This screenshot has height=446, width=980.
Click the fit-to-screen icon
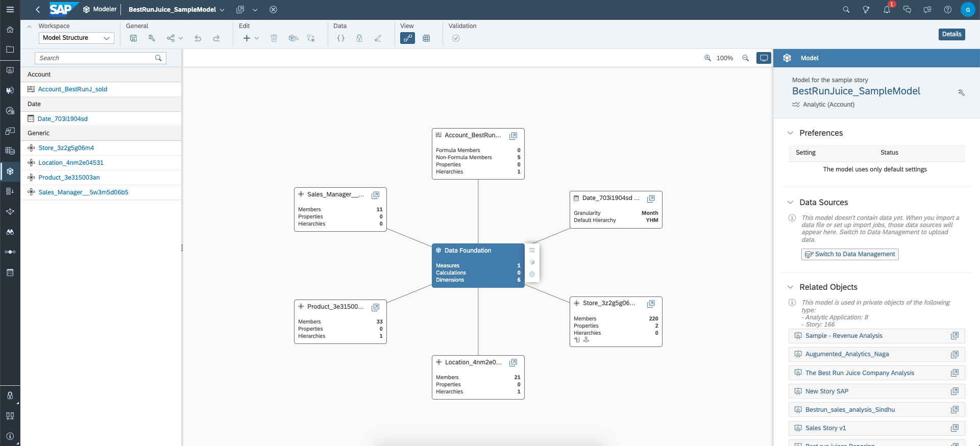coord(764,58)
